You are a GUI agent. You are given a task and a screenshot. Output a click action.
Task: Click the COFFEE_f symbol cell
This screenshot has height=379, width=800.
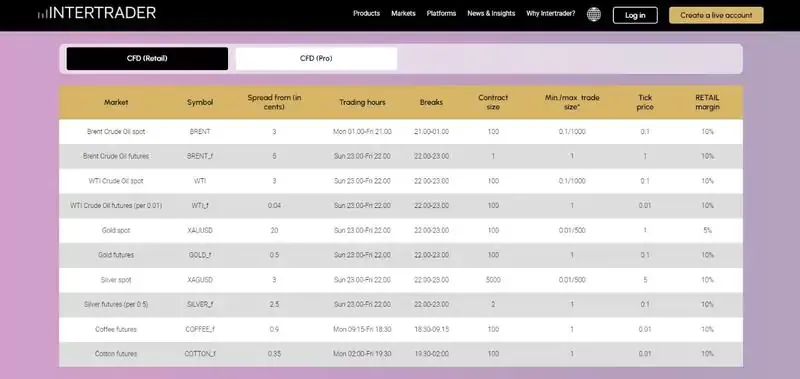[x=200, y=330]
